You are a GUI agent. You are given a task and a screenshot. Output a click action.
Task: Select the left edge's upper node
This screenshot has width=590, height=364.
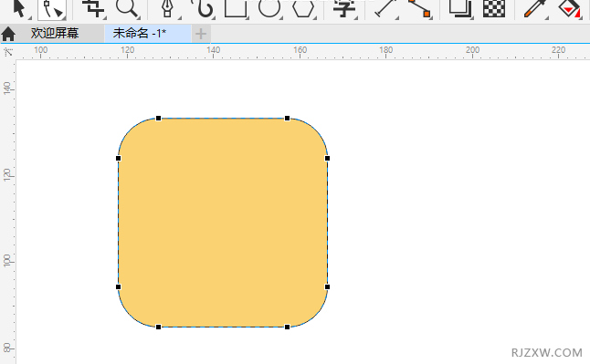pos(119,159)
